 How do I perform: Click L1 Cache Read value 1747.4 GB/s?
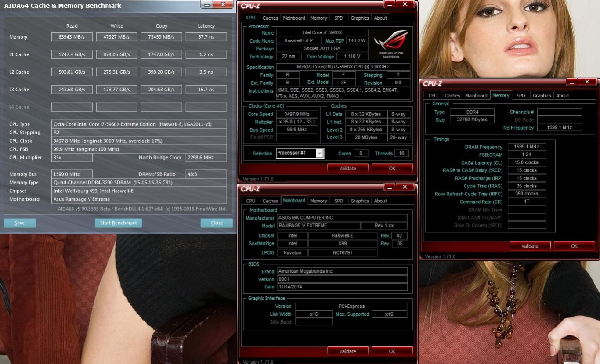click(72, 54)
